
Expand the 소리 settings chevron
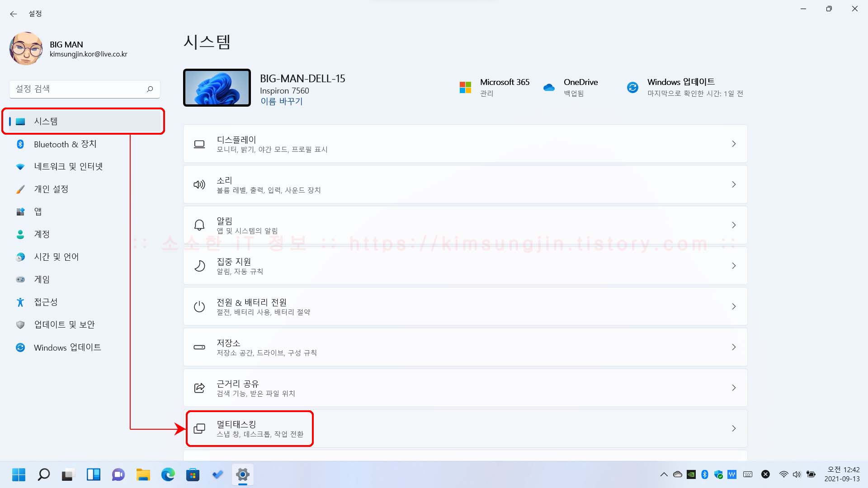coord(733,184)
